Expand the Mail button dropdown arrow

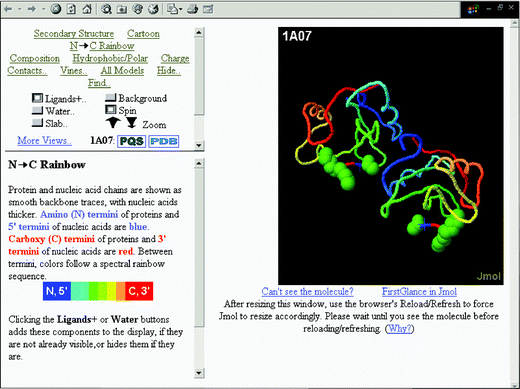click(x=180, y=9)
